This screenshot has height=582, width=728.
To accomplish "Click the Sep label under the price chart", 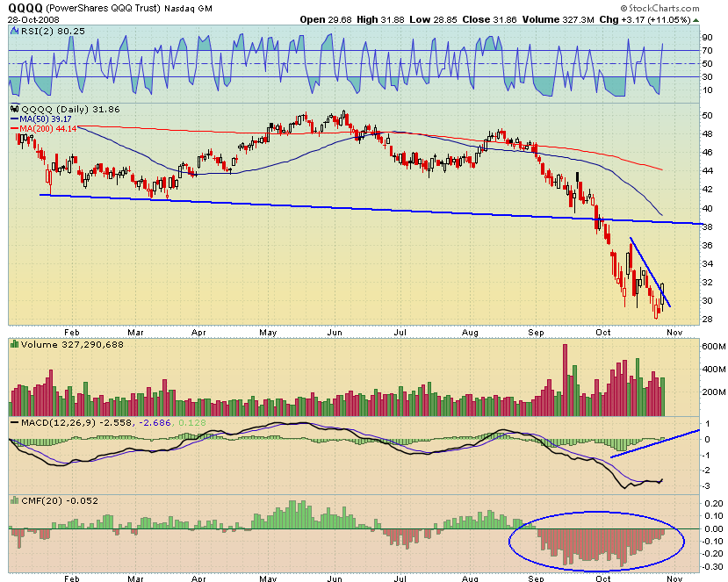I will [x=536, y=333].
